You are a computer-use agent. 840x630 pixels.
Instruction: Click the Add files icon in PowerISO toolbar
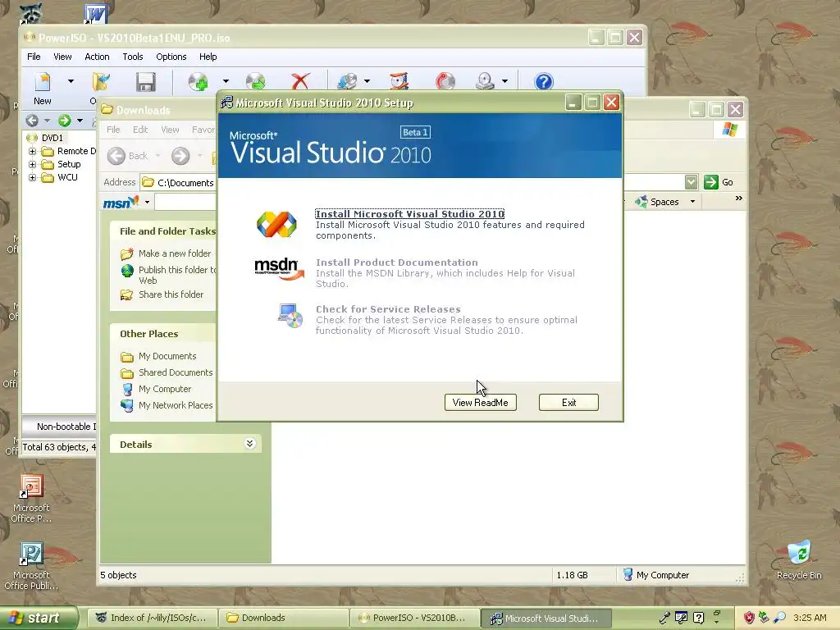(x=199, y=82)
